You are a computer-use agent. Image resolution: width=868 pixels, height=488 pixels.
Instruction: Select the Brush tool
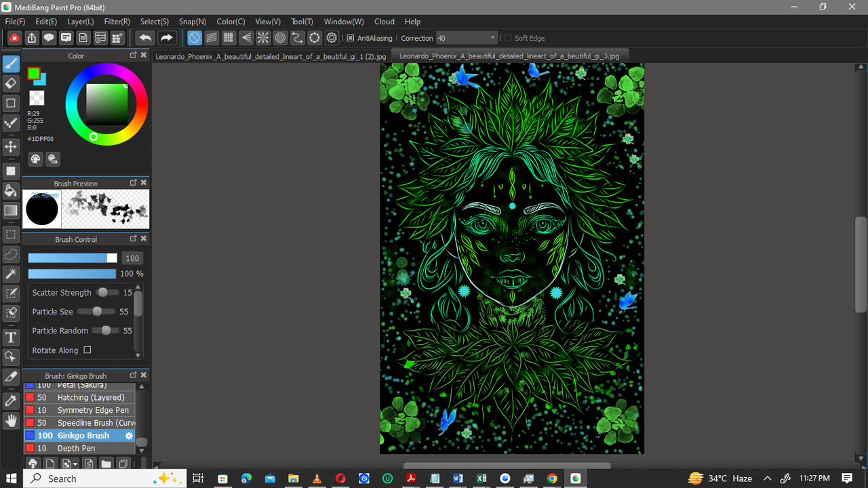point(11,64)
